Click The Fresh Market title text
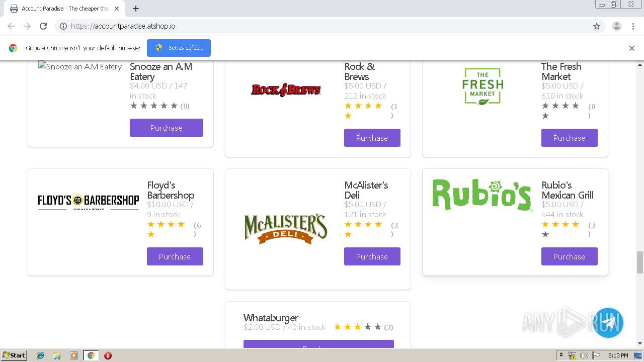644x362 pixels. (x=561, y=71)
